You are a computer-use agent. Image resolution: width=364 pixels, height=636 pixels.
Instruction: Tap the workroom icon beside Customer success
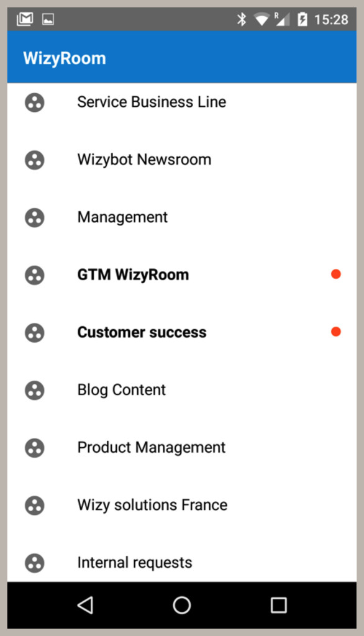coord(35,333)
